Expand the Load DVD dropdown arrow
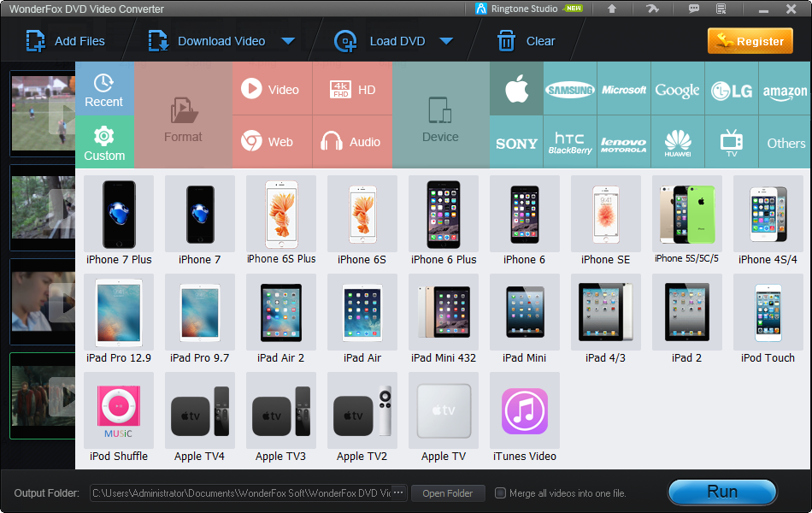The height and width of the screenshot is (513, 812). pyautogui.click(x=446, y=41)
